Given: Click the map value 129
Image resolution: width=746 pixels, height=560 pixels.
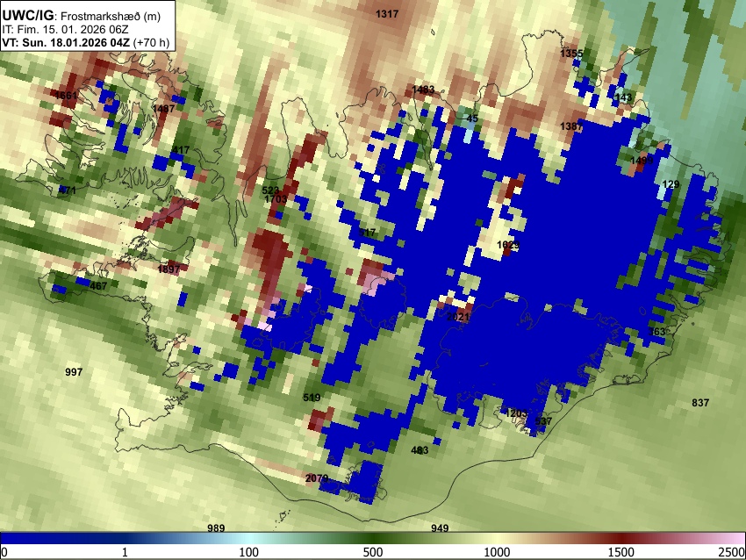Looking at the screenshot, I should point(671,184).
